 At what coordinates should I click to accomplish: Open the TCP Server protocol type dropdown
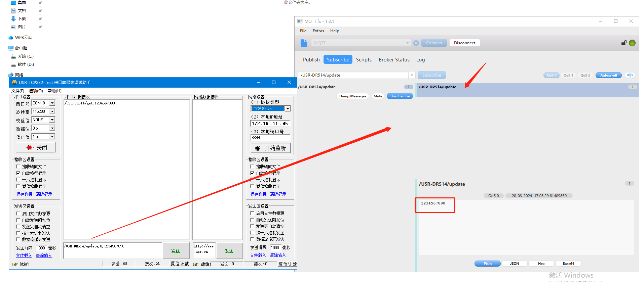pyautogui.click(x=288, y=109)
